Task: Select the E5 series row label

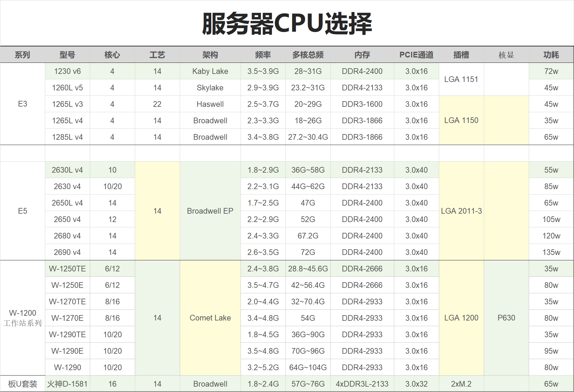Action: (22, 211)
